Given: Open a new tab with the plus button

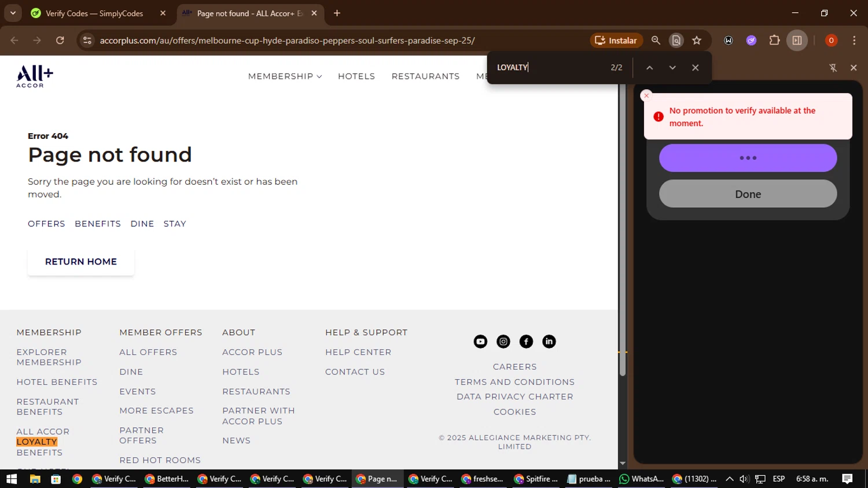Looking at the screenshot, I should (337, 13).
